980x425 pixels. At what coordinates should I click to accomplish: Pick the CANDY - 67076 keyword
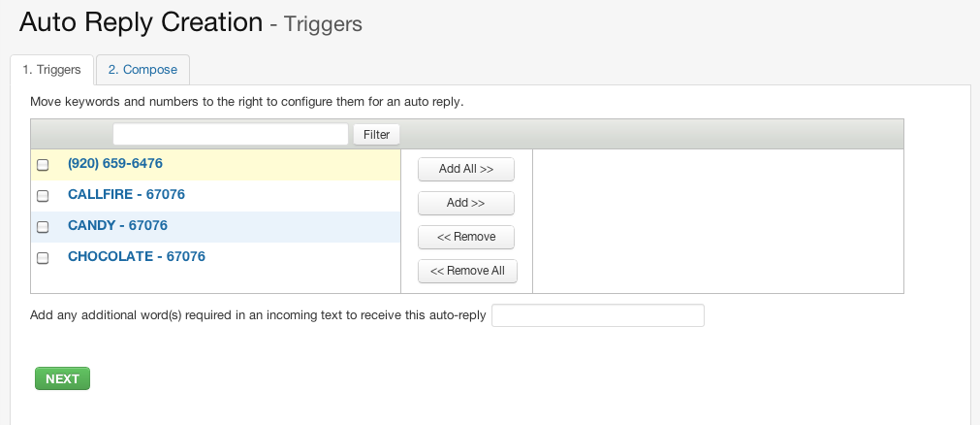[x=117, y=226]
